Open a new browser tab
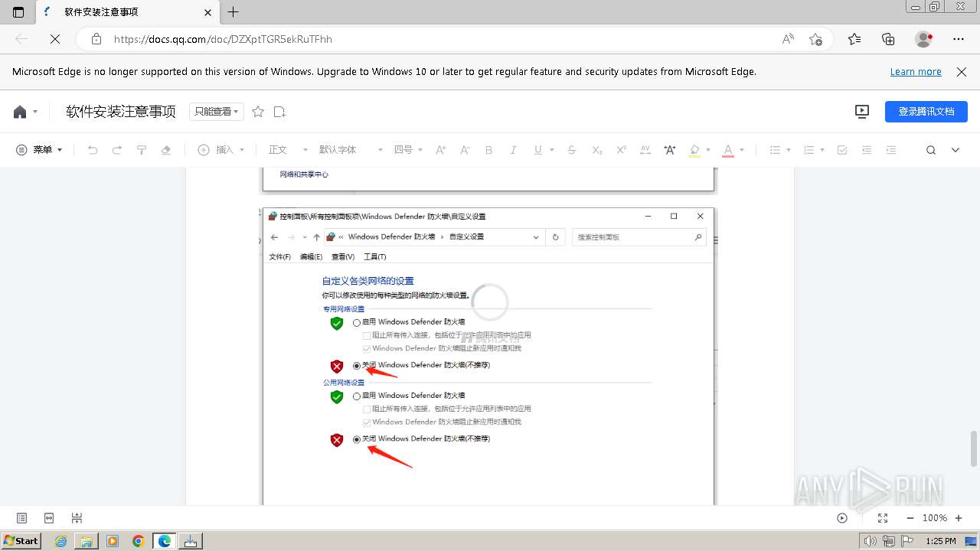This screenshot has width=980, height=551. pos(234,12)
